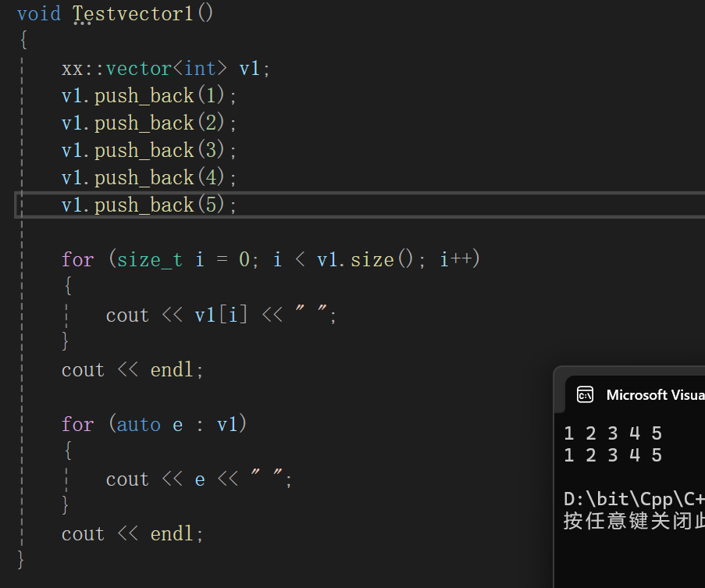This screenshot has height=588, width=705.
Task: Click the console icon beside Microsoft Visual title
Action: 585,395
